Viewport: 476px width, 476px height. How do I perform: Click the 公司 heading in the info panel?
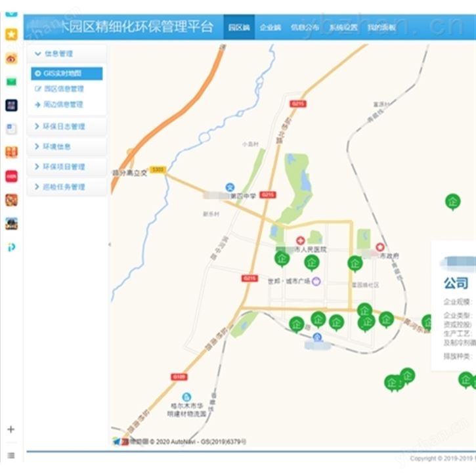point(456,283)
